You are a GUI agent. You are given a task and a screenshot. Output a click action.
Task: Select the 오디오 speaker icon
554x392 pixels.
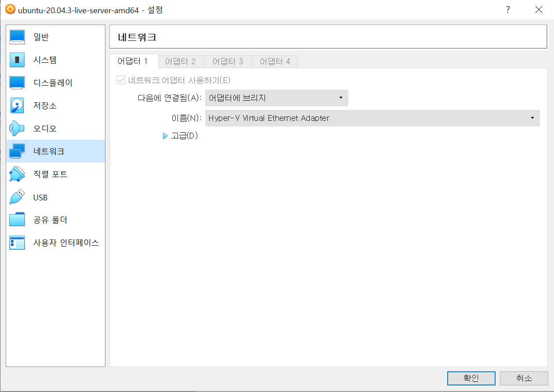tap(17, 128)
